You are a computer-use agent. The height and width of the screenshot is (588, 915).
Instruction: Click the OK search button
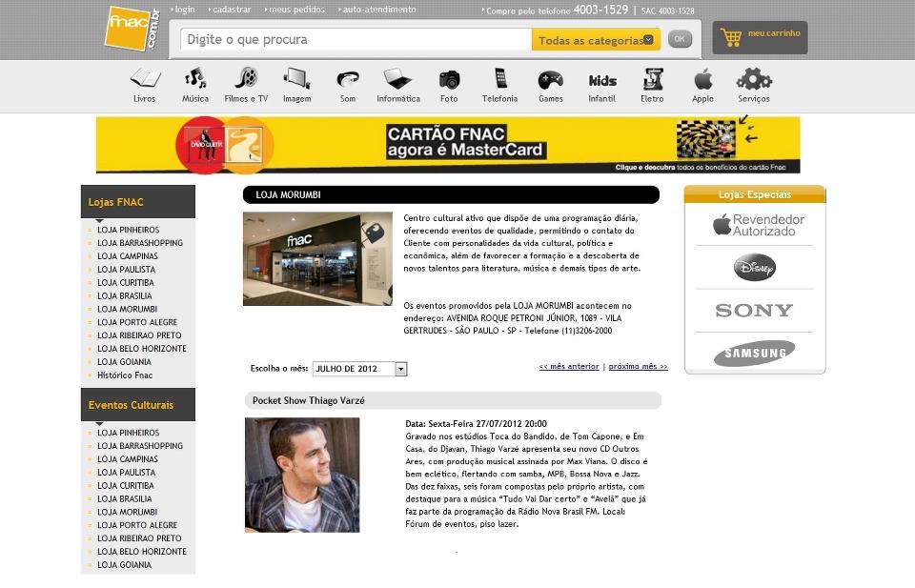point(680,39)
